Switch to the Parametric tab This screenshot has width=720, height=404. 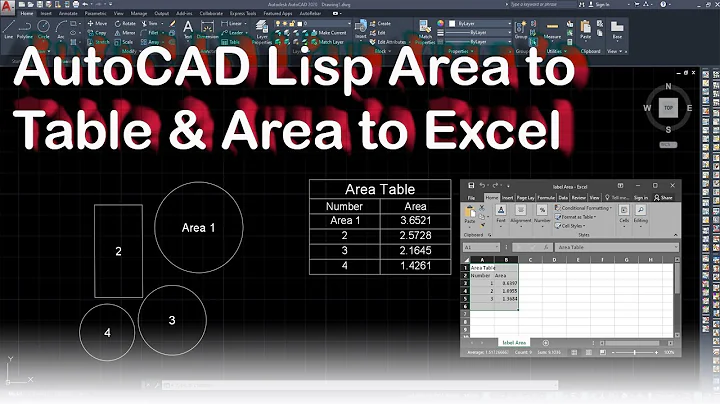(96, 14)
